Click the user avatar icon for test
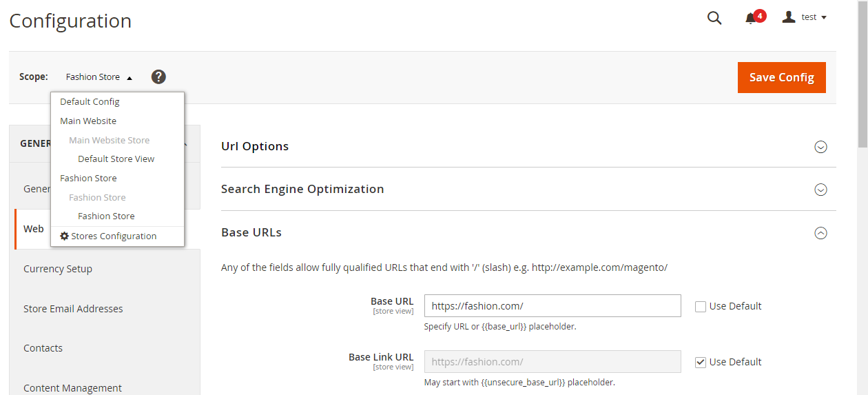The width and height of the screenshot is (868, 395). (x=789, y=17)
